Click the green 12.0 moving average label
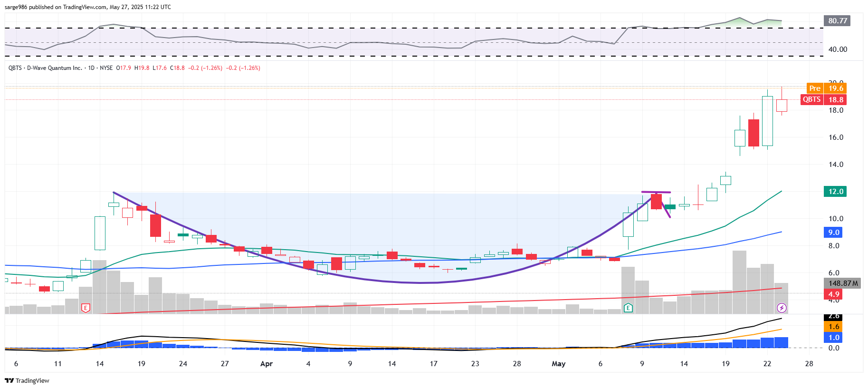 pos(836,192)
